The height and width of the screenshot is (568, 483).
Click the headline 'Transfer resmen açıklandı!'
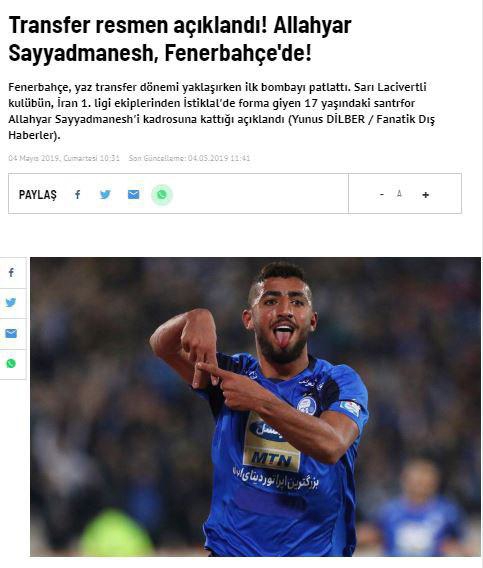[138, 25]
